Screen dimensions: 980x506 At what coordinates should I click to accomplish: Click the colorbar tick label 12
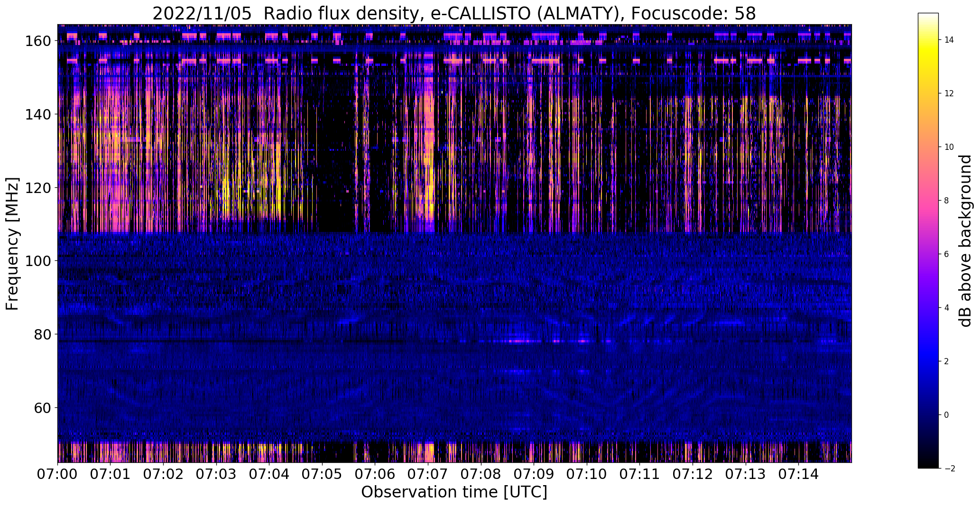(949, 93)
